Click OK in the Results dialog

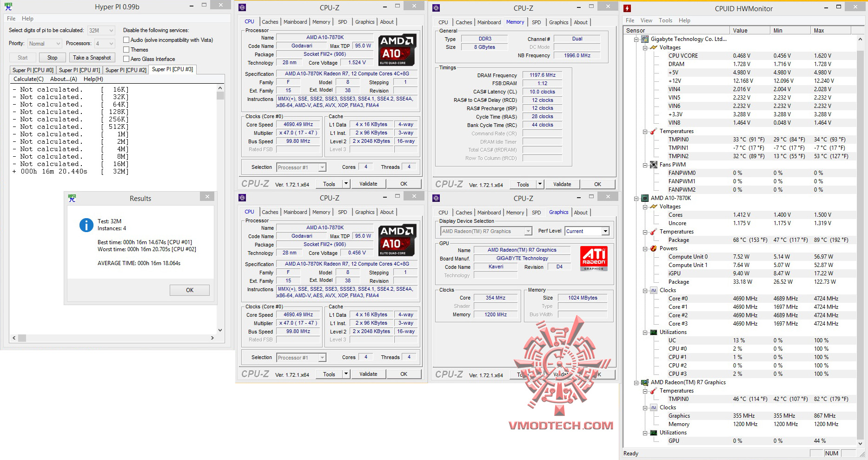point(190,290)
